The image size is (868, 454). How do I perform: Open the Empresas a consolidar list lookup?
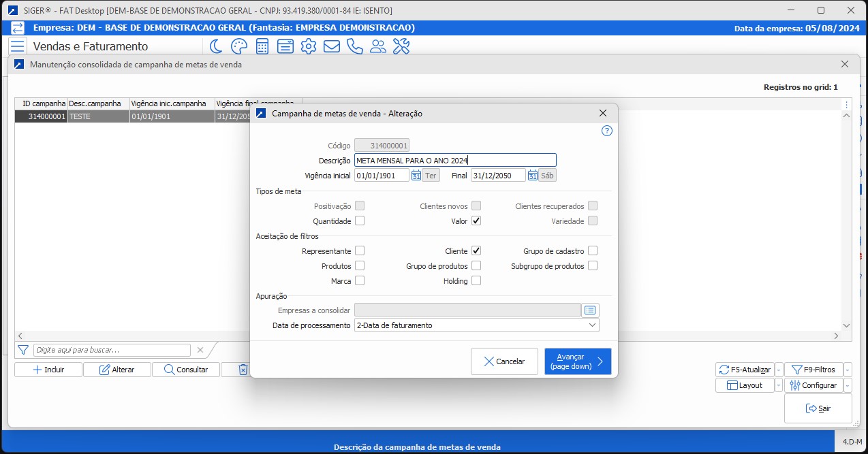pos(590,310)
